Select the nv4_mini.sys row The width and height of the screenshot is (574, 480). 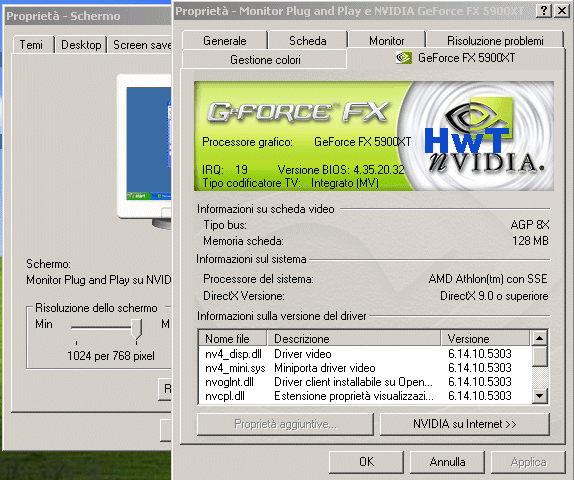pyautogui.click(x=365, y=368)
